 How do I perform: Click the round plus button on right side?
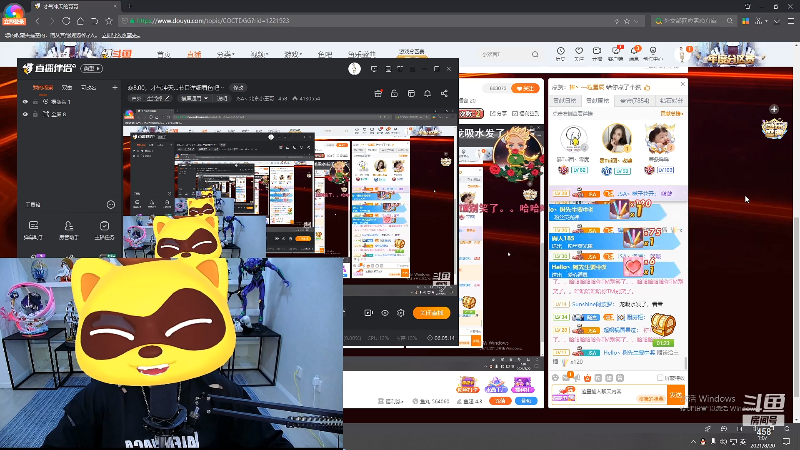click(774, 109)
